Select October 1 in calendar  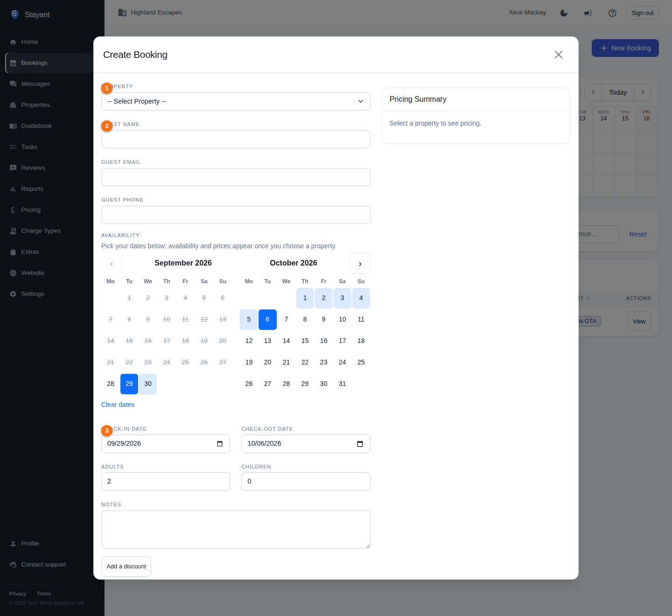305,298
